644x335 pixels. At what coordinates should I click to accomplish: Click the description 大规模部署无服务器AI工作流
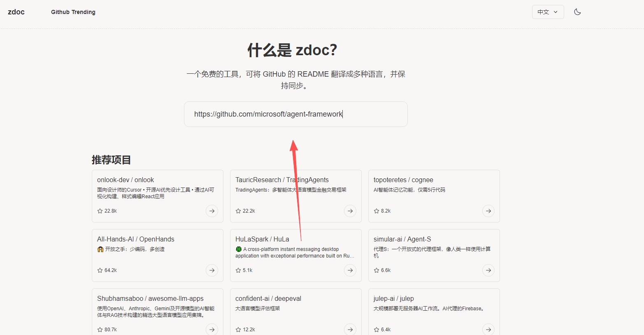tap(430, 309)
